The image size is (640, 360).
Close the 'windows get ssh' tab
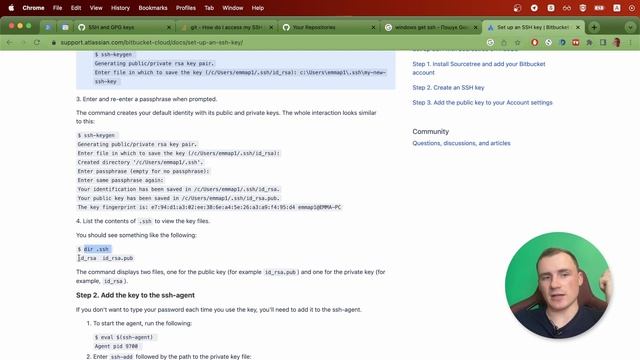476,27
